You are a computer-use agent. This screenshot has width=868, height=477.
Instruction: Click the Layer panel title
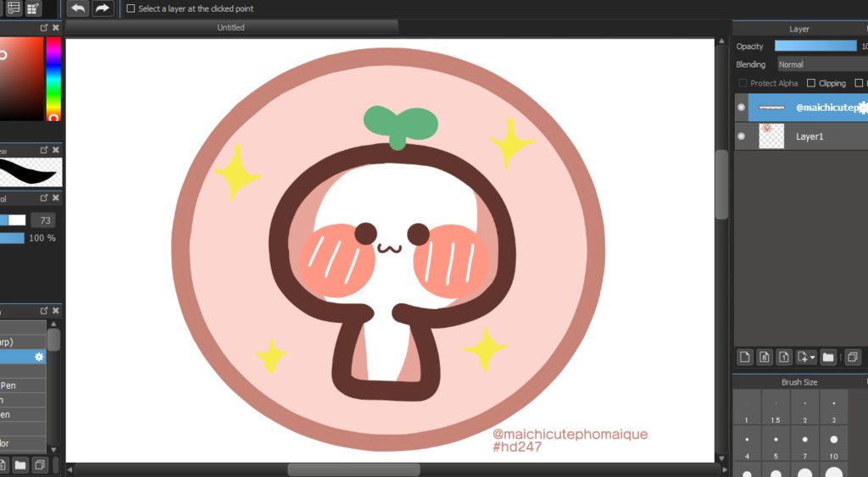pyautogui.click(x=798, y=29)
